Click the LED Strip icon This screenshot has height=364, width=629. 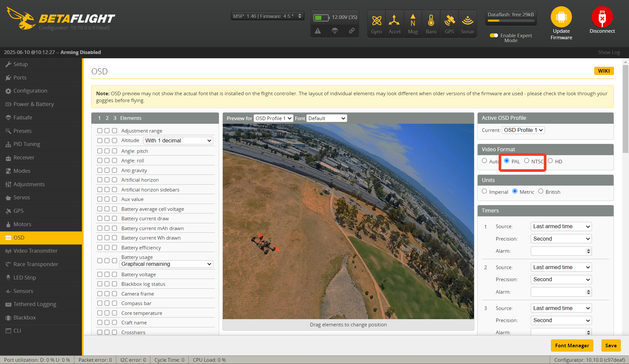pyautogui.click(x=8, y=278)
